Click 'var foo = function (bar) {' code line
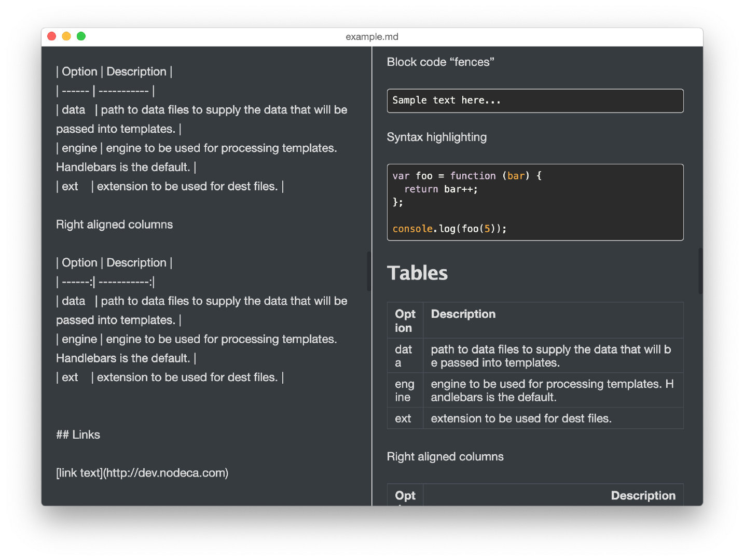This screenshot has width=744, height=560. (467, 176)
